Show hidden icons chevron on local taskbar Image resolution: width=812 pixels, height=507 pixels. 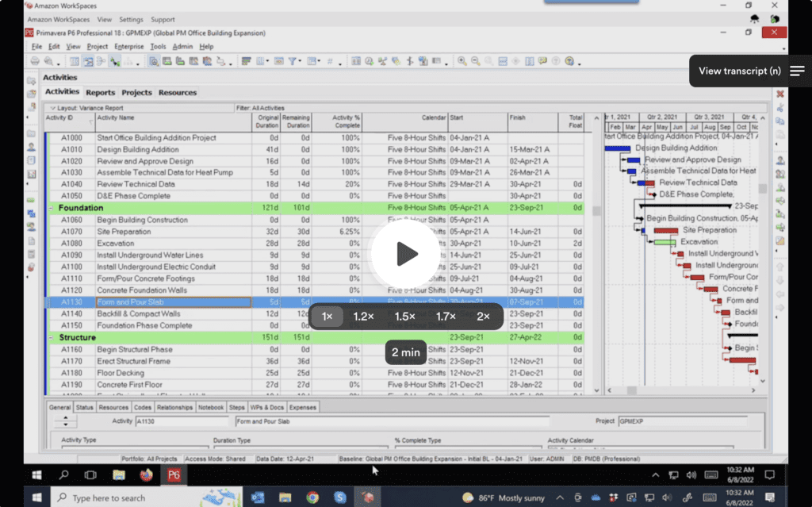[560, 497]
